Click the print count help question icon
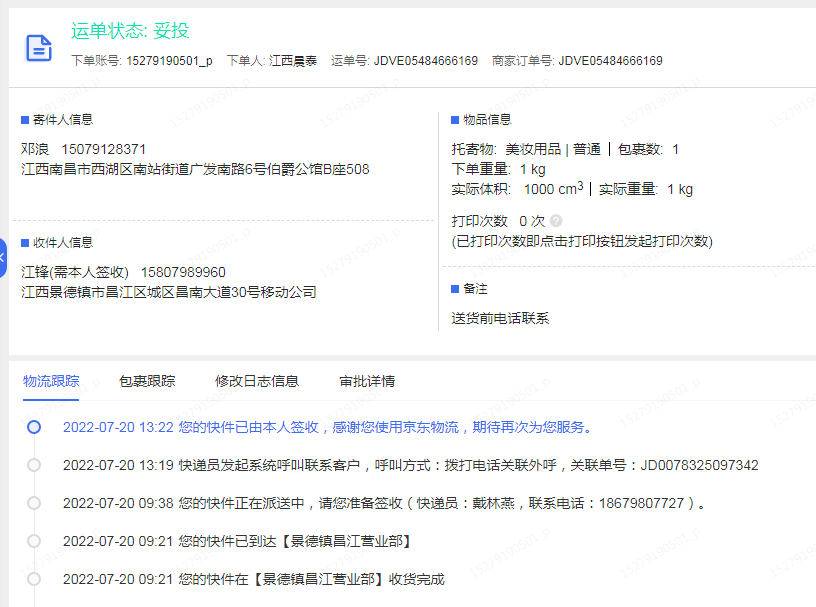The image size is (816, 607). (x=556, y=221)
